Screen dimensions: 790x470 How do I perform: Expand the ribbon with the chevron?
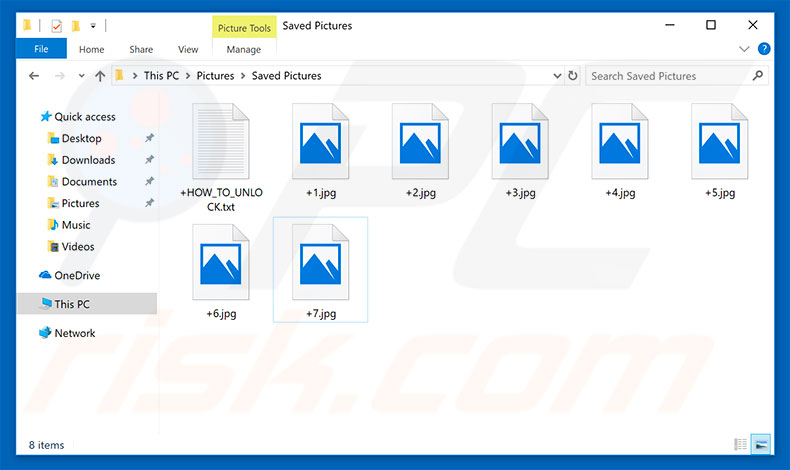pos(744,48)
